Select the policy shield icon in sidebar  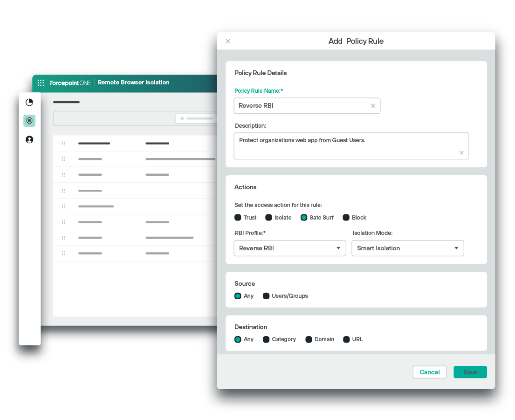coord(29,121)
